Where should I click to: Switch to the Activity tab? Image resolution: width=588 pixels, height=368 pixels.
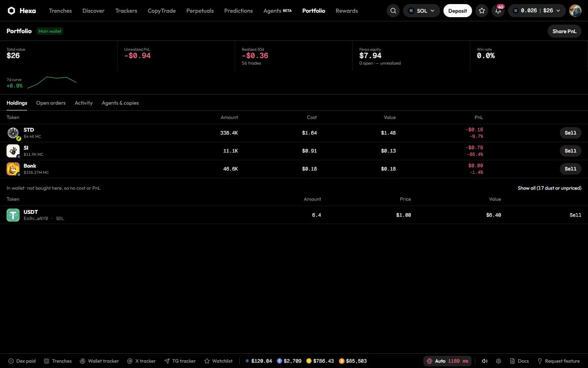tap(84, 103)
